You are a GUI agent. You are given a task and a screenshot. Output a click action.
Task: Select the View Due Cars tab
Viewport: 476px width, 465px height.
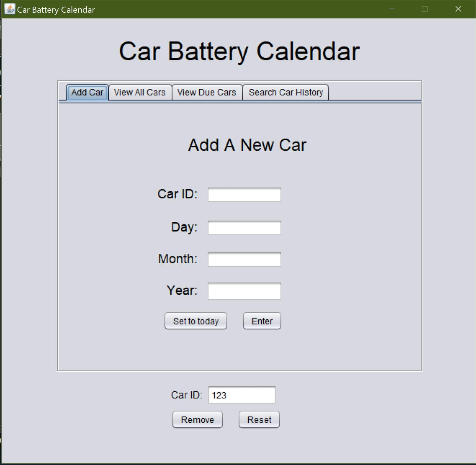(207, 92)
